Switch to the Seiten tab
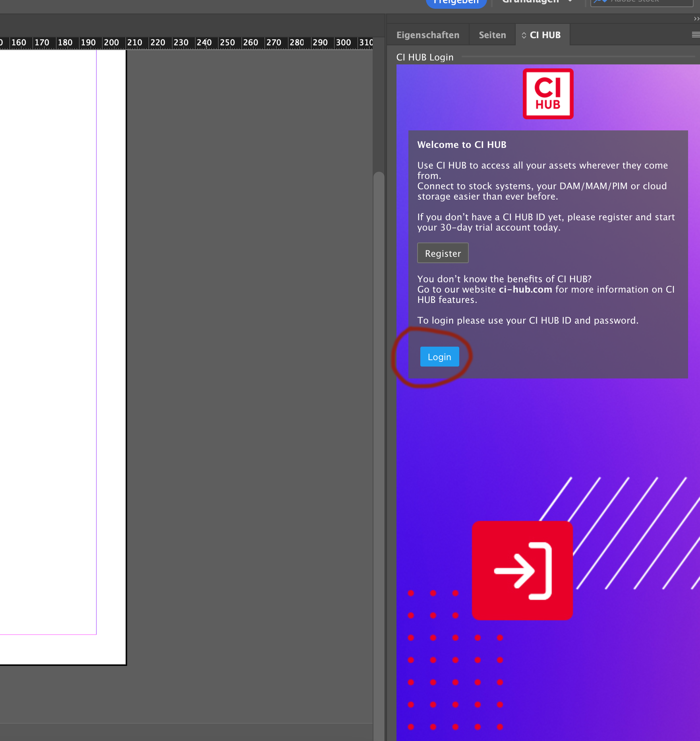 (492, 35)
